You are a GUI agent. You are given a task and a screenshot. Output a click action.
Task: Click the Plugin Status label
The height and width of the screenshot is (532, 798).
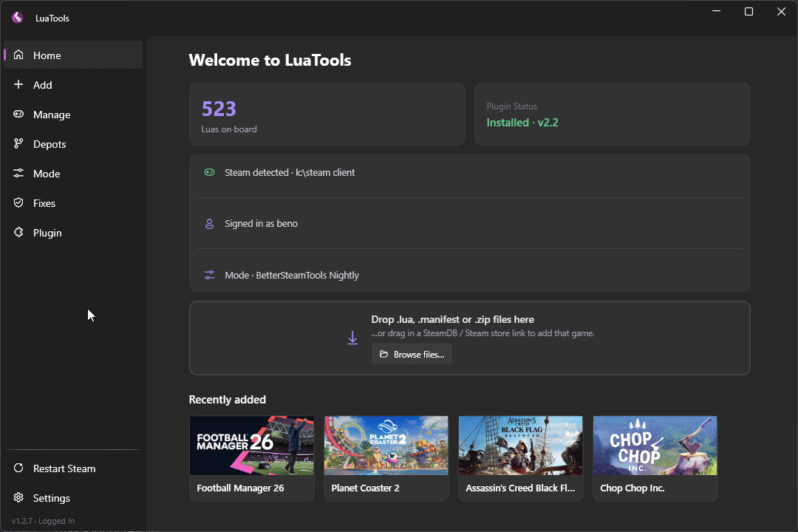511,106
